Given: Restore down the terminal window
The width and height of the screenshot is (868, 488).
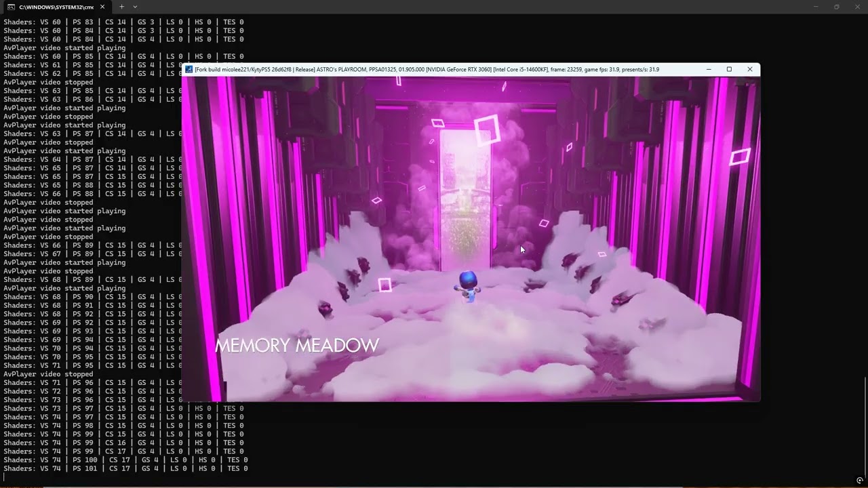Looking at the screenshot, I should 836,7.
